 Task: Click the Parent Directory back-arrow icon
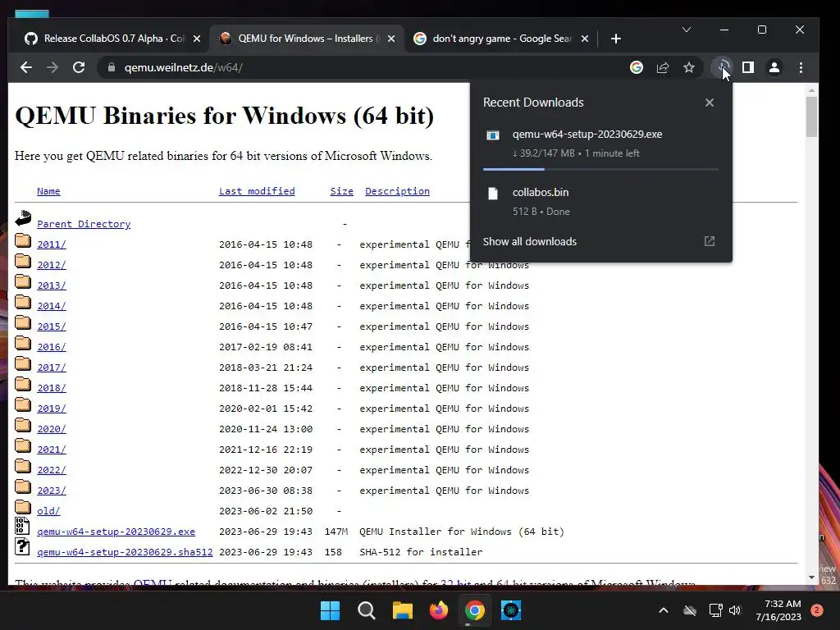point(22,218)
